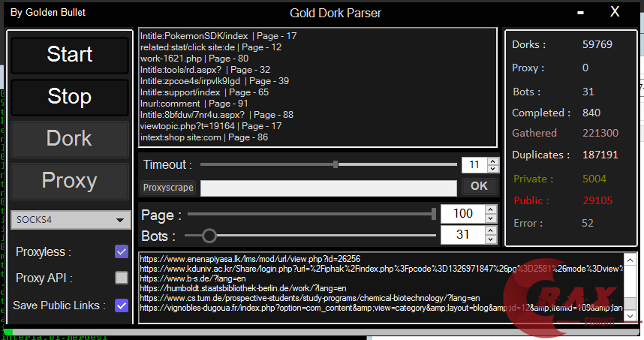Image resolution: width=644 pixels, height=340 pixels.
Task: Decrease Timeout value with down arrow
Action: 492,169
